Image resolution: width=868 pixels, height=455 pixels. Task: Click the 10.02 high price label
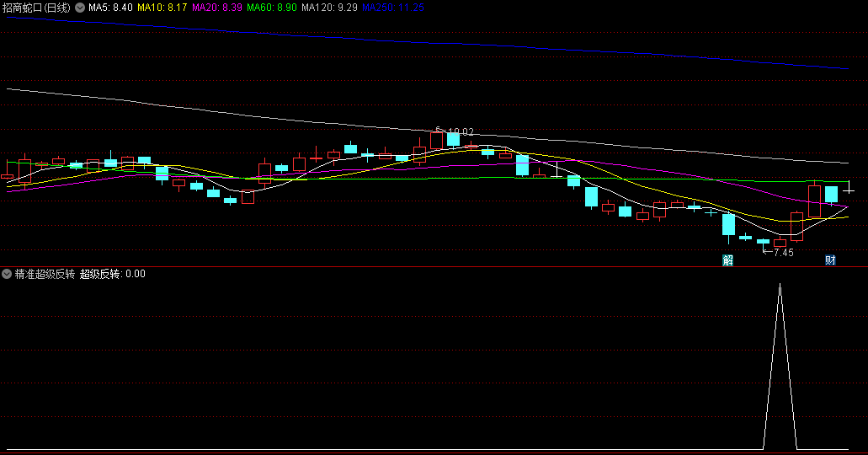click(461, 132)
